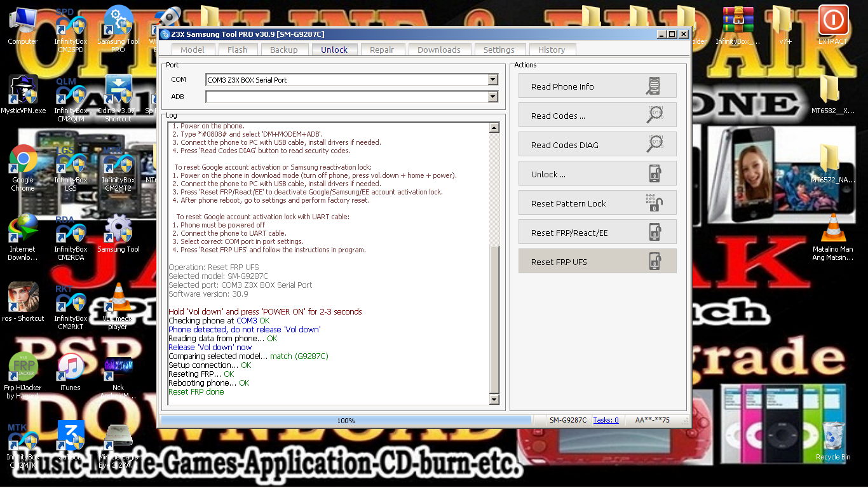
Task: Open MysticVPN.exe on the desktop
Action: 23,95
